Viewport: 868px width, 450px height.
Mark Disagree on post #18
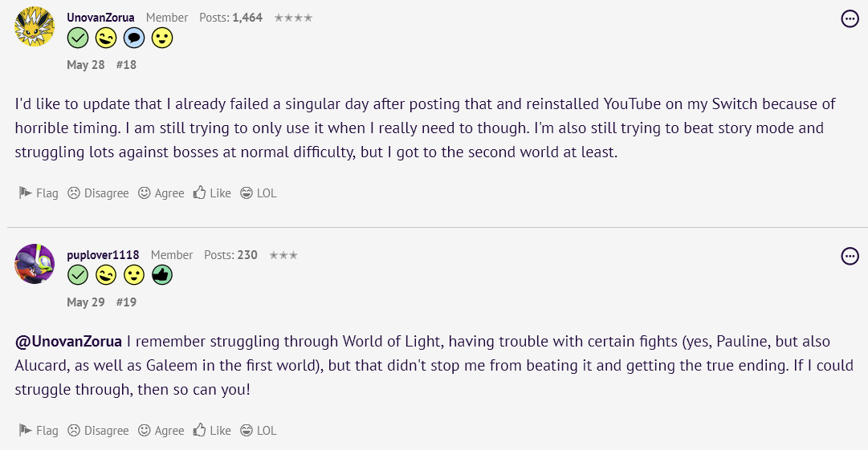coord(98,193)
